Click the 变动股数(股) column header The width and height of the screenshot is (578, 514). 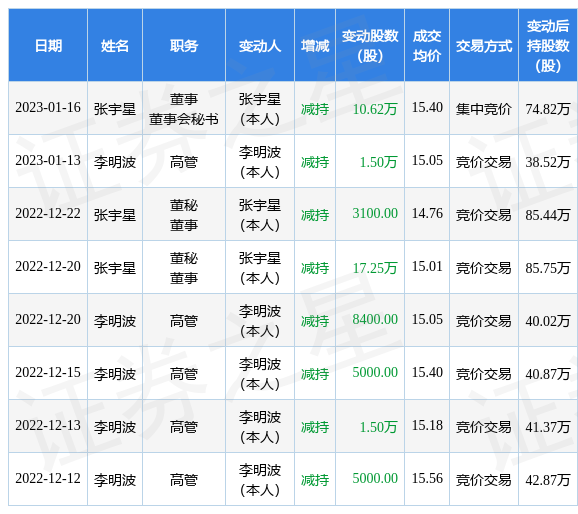click(370, 45)
